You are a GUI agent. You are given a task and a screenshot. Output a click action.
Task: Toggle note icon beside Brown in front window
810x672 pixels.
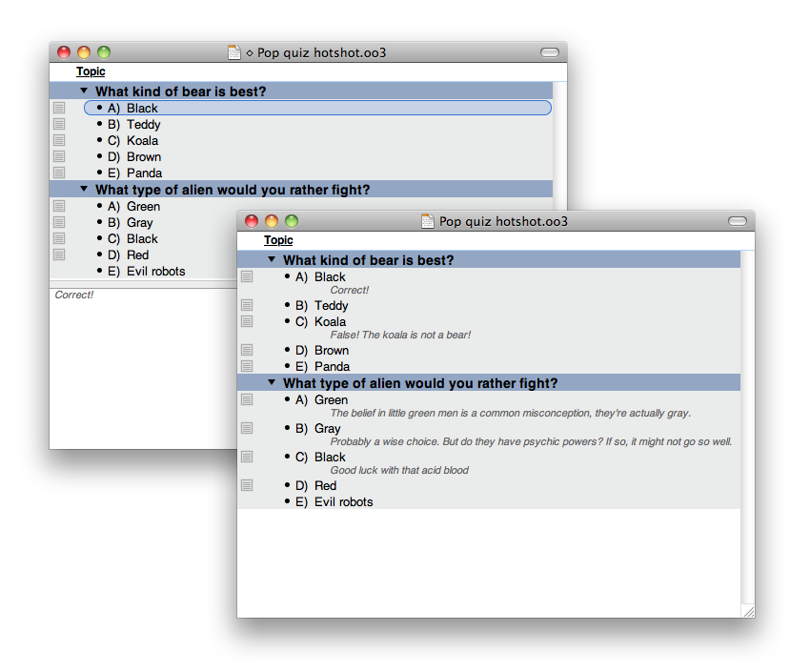click(x=247, y=351)
